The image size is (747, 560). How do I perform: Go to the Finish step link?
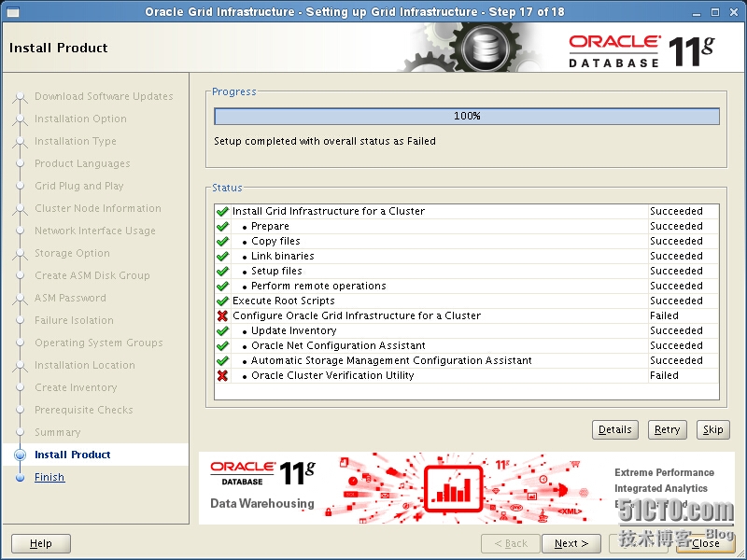click(x=49, y=477)
